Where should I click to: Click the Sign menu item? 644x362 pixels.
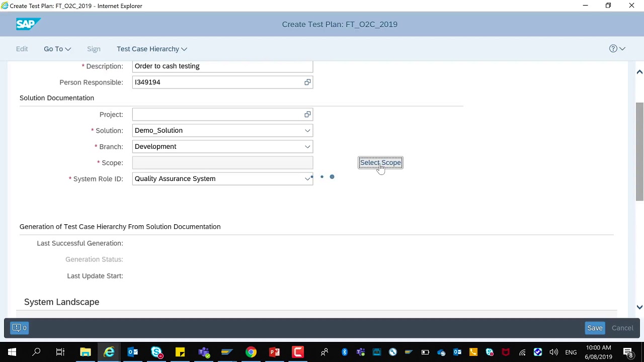coord(94,49)
